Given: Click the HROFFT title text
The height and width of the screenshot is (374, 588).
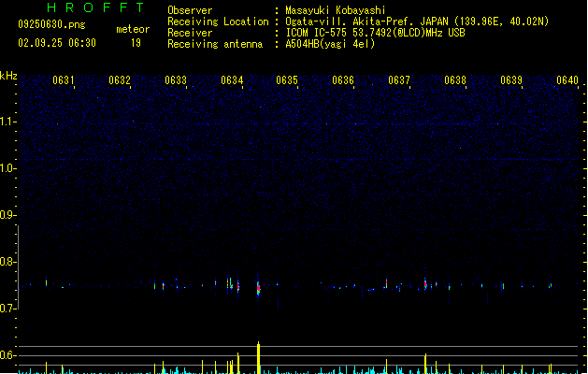Looking at the screenshot, I should coord(95,7).
